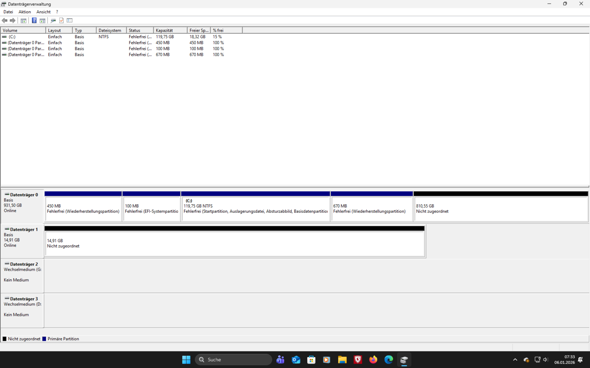This screenshot has width=590, height=368.
Task: Select the (C:) 119,75 GB NTFS partition block
Action: coord(255,206)
